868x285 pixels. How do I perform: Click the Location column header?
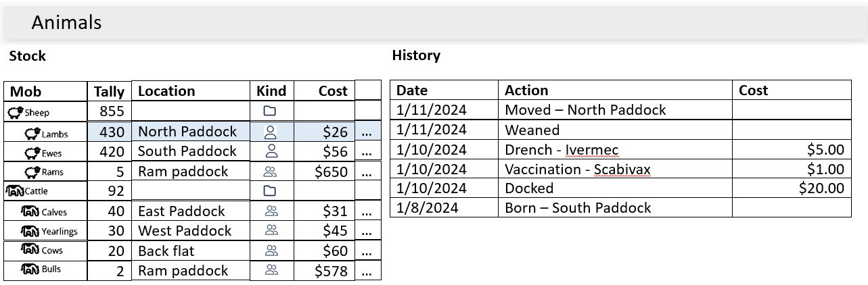pos(166,91)
